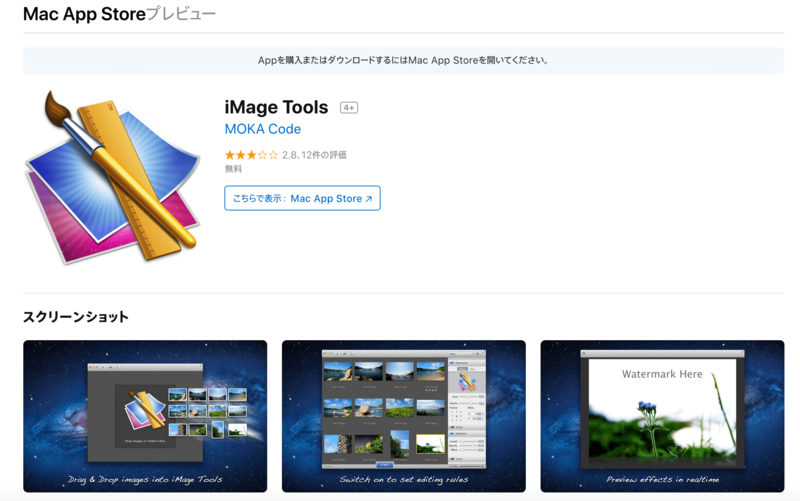Open the 'Switch on to set editing rules' screenshot
The width and height of the screenshot is (800, 501).
pos(404,416)
